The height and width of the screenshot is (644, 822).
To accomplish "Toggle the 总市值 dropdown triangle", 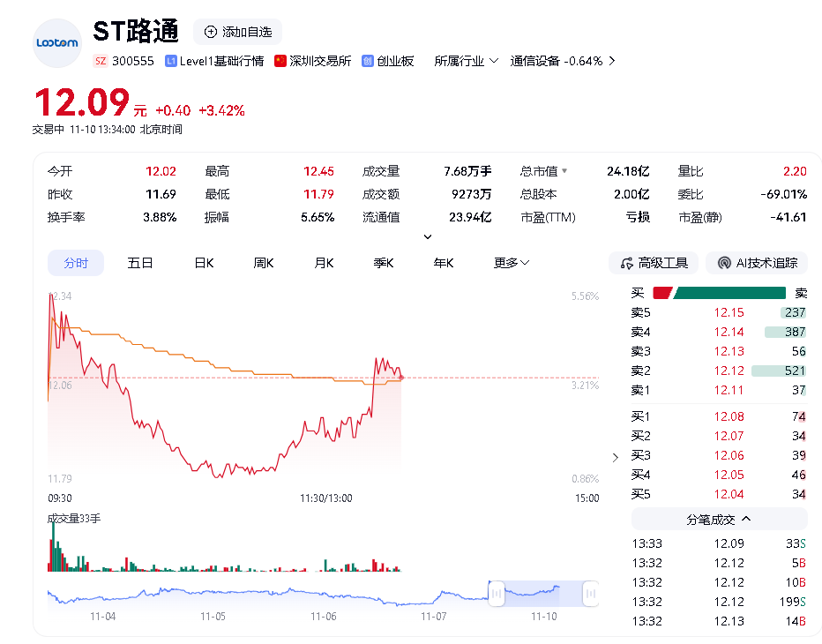I will pos(564,171).
